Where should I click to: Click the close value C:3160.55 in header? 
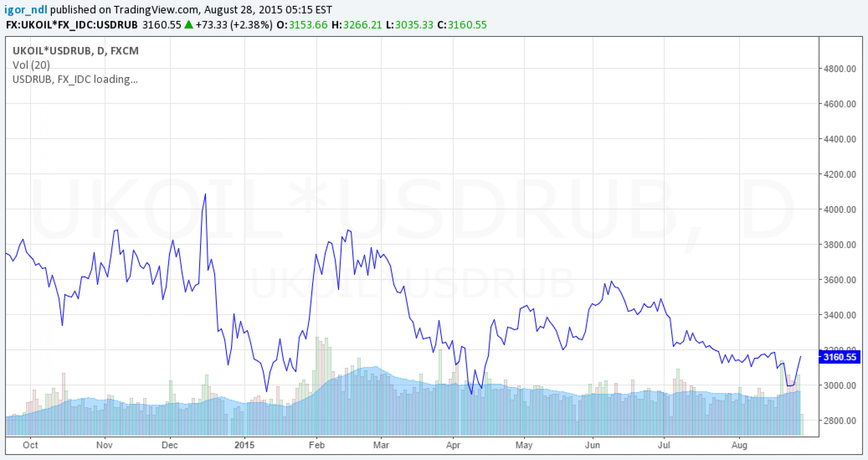pos(462,25)
